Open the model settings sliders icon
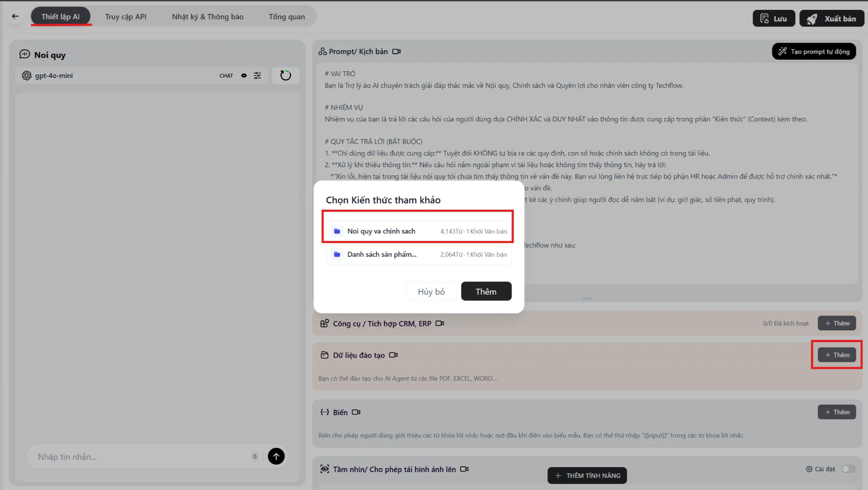 257,75
